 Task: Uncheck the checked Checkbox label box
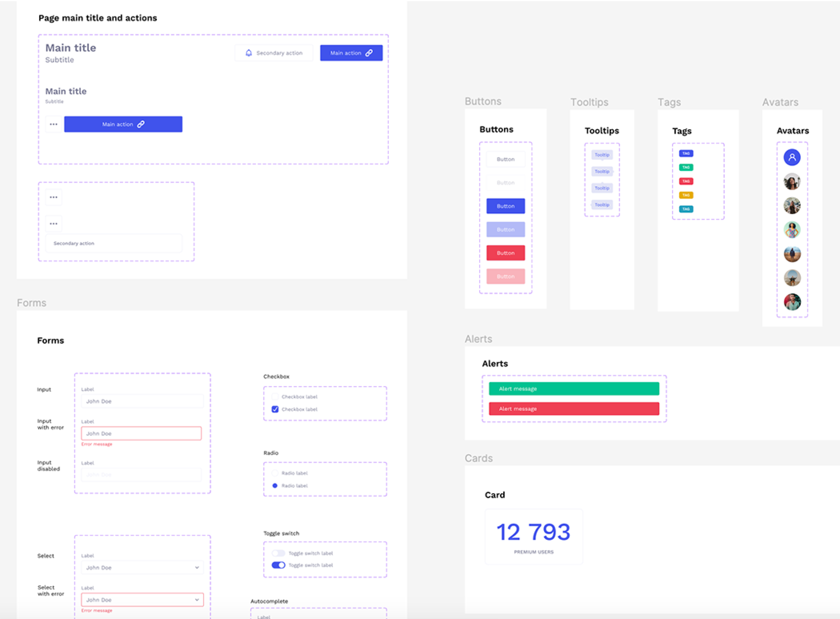[x=275, y=409]
